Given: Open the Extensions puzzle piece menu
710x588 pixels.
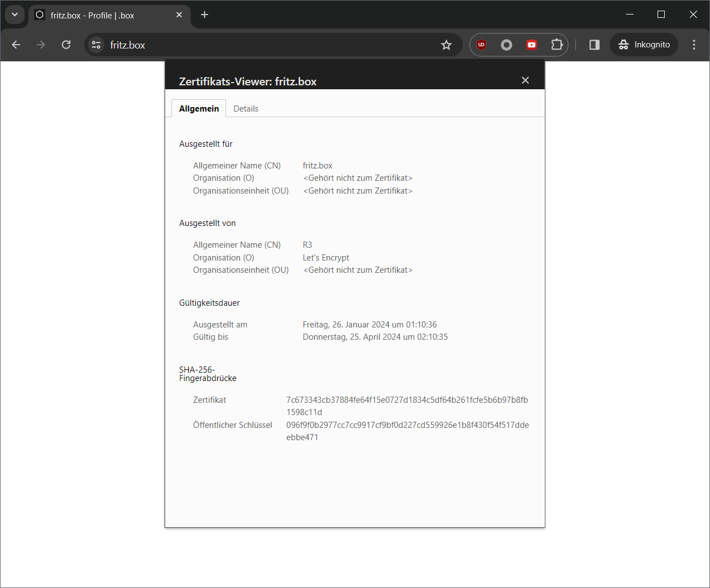Looking at the screenshot, I should point(557,45).
